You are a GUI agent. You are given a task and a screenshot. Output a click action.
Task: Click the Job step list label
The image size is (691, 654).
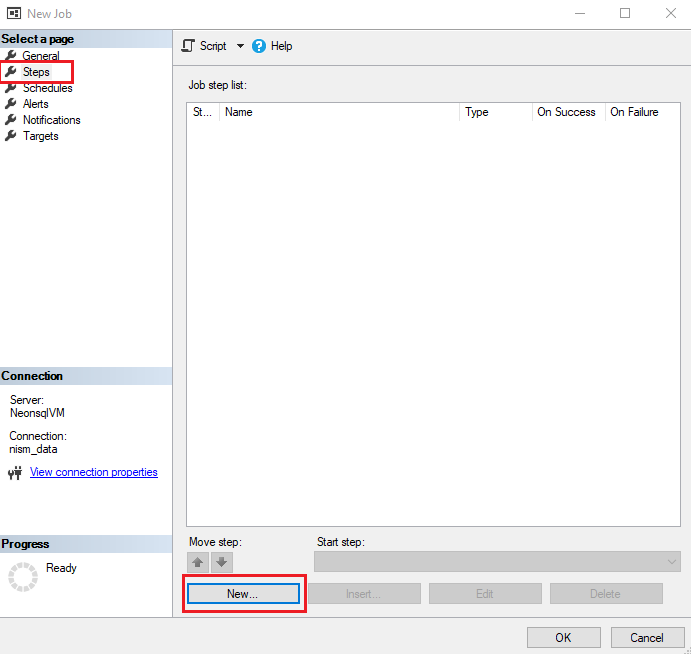[218, 85]
